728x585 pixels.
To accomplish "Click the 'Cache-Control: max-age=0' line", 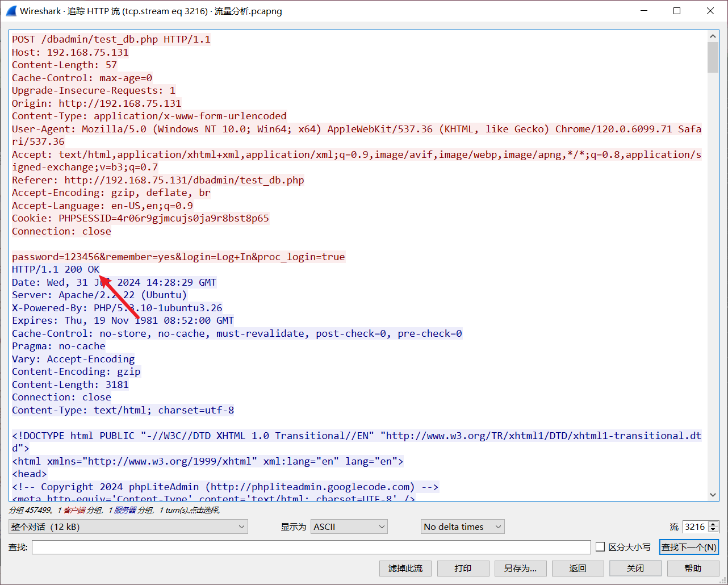I will tap(82, 78).
